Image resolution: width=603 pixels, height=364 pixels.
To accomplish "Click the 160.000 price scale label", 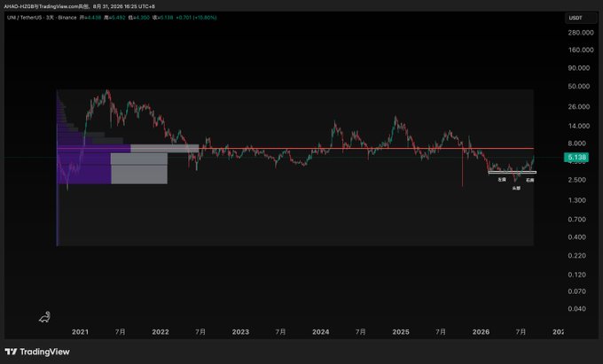I will (581, 50).
